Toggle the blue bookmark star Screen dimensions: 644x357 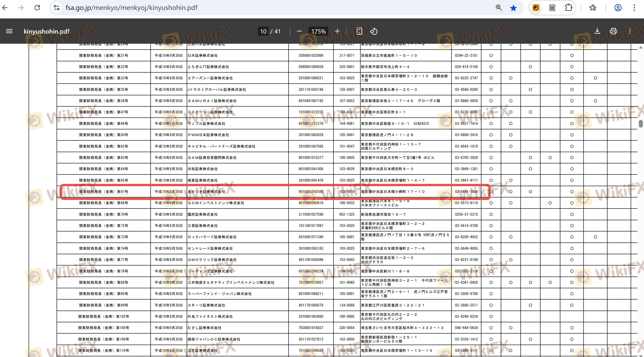coord(513,8)
